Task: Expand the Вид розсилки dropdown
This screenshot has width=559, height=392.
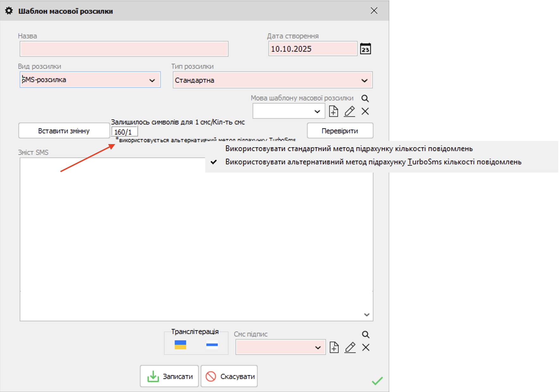Action: [152, 80]
